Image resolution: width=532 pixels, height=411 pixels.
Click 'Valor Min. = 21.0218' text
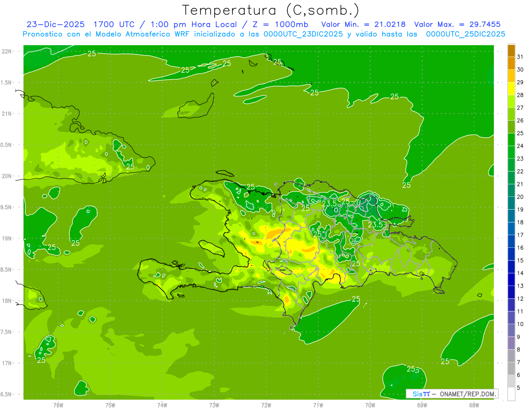pyautogui.click(x=363, y=24)
